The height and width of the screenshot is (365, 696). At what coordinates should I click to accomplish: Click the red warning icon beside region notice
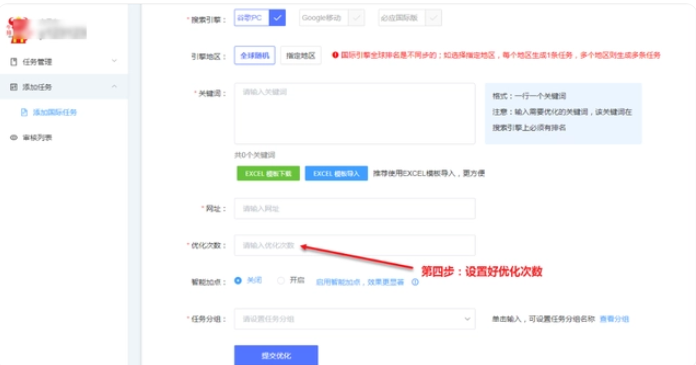(x=335, y=55)
